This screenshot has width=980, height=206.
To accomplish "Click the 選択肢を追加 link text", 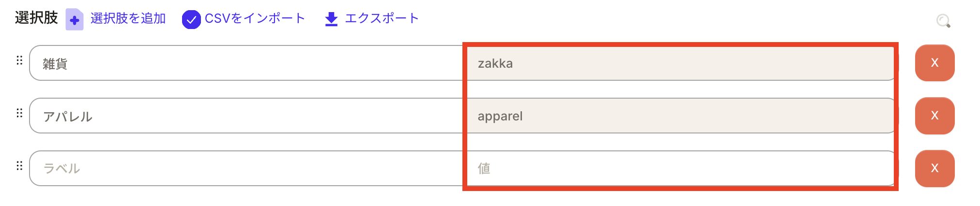I will click(128, 18).
